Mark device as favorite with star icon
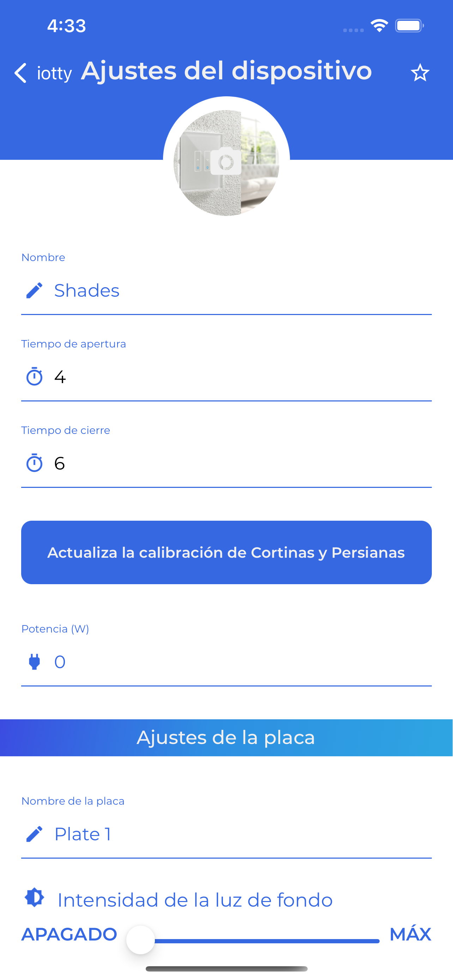The height and width of the screenshot is (980, 453). click(420, 73)
